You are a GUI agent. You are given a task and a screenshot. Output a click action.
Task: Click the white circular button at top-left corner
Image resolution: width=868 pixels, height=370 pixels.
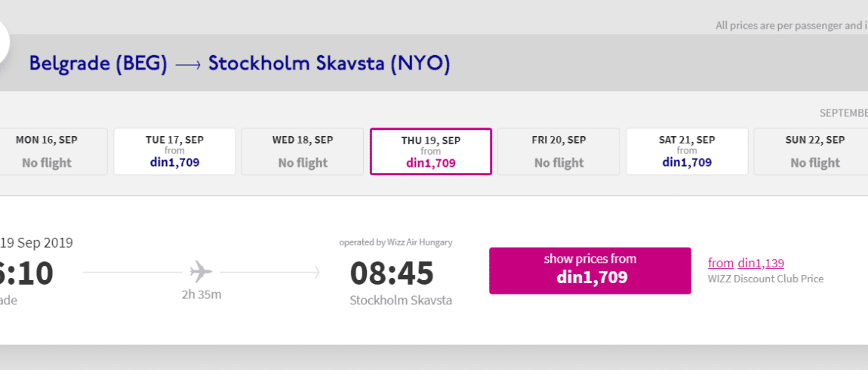tap(3, 43)
